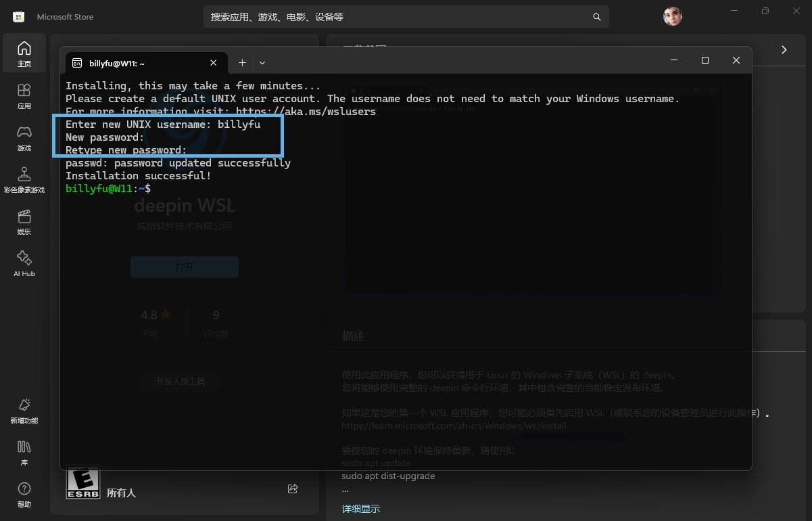This screenshot has width=812, height=521.
Task: Click the share icon beside ESRB rating
Action: pos(293,489)
